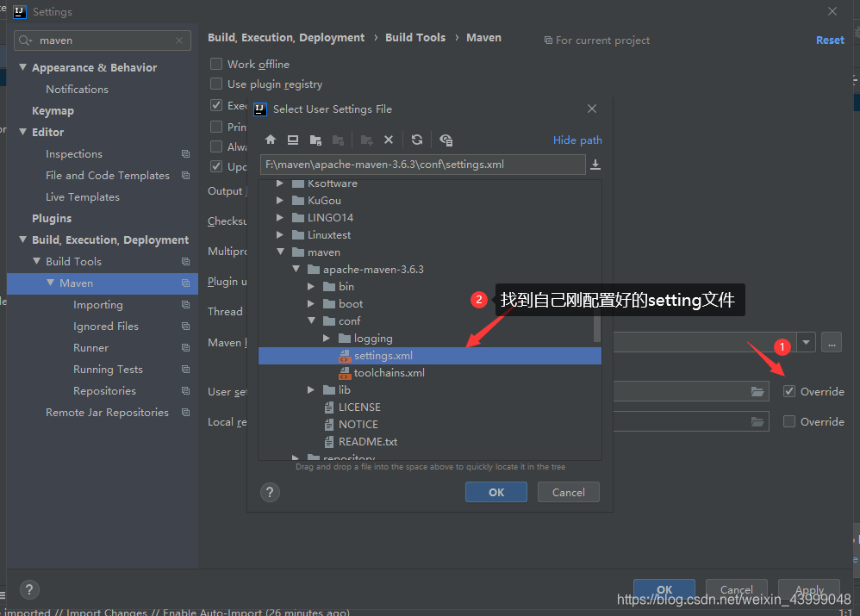
Task: Click the search magnifier icon
Action: [25, 40]
